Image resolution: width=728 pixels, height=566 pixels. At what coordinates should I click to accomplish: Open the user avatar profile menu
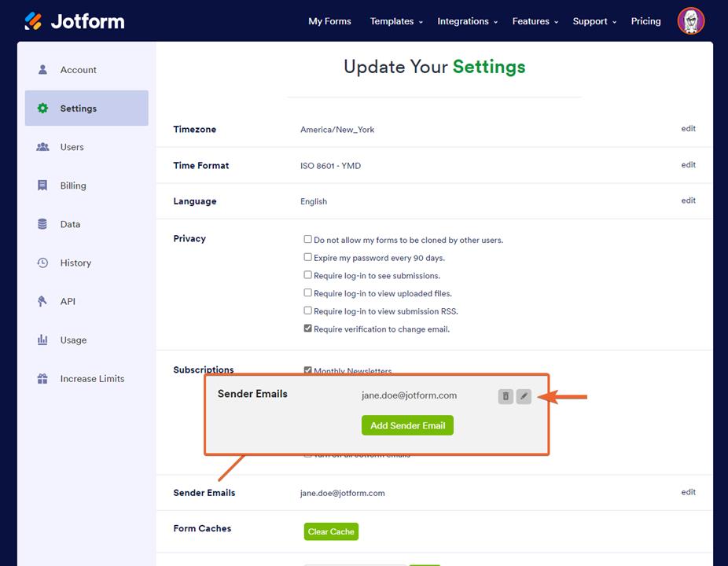click(x=690, y=21)
